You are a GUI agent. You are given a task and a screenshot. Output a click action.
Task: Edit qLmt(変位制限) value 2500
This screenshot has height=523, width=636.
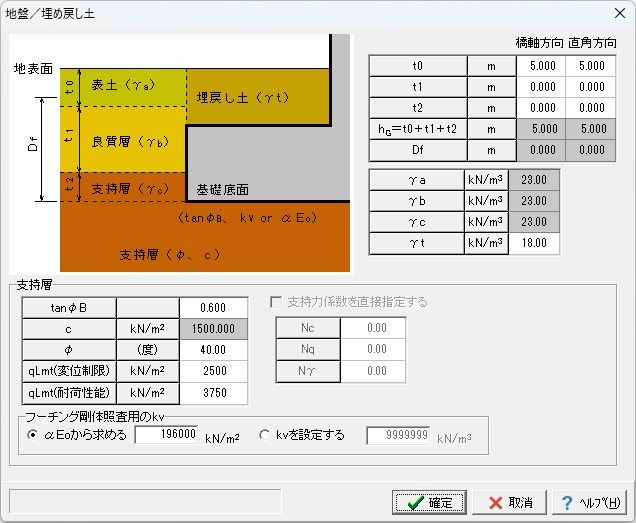[x=213, y=371]
